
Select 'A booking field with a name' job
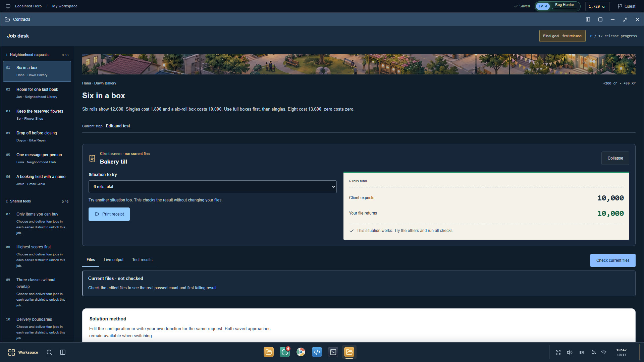click(37, 180)
